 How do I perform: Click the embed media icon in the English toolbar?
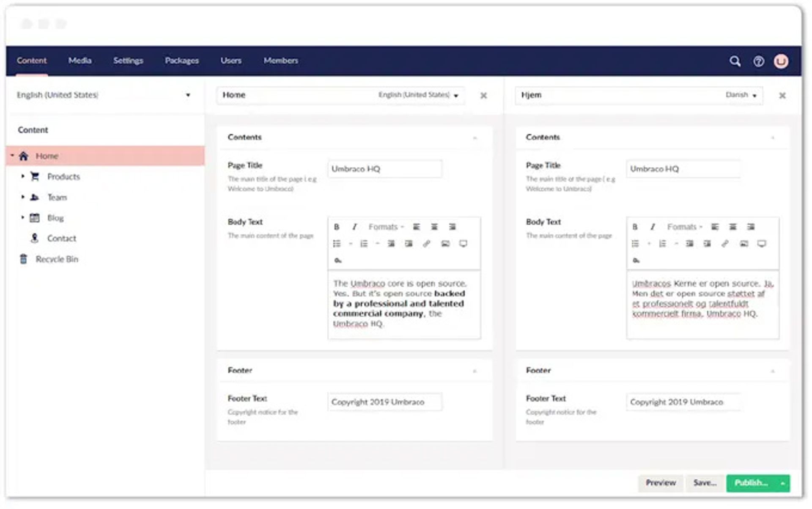pos(464,244)
